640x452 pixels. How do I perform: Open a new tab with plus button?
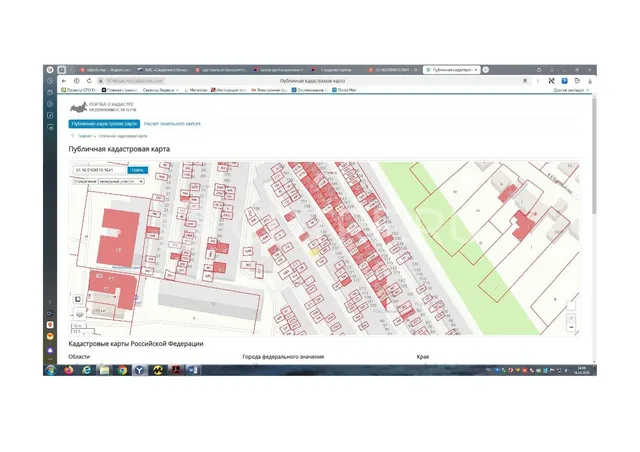pos(486,70)
